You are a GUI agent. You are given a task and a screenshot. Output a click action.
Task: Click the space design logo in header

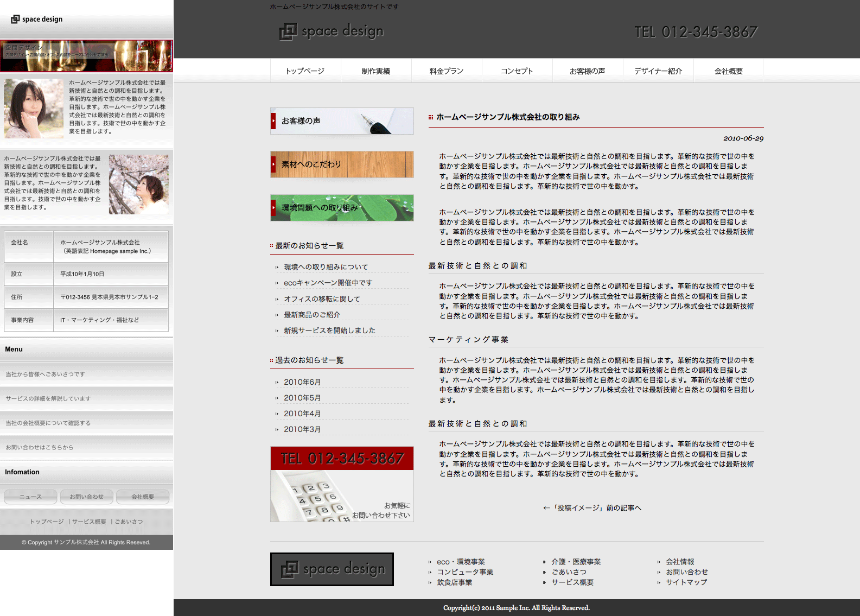tap(332, 31)
